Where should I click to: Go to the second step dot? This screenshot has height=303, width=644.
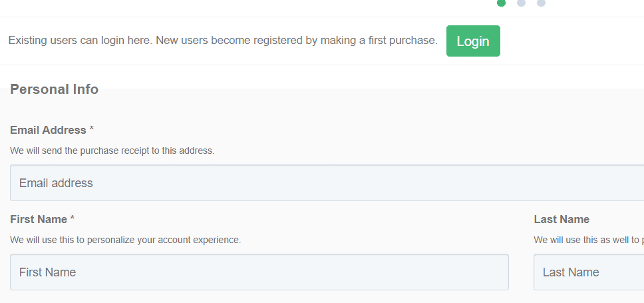tap(521, 3)
